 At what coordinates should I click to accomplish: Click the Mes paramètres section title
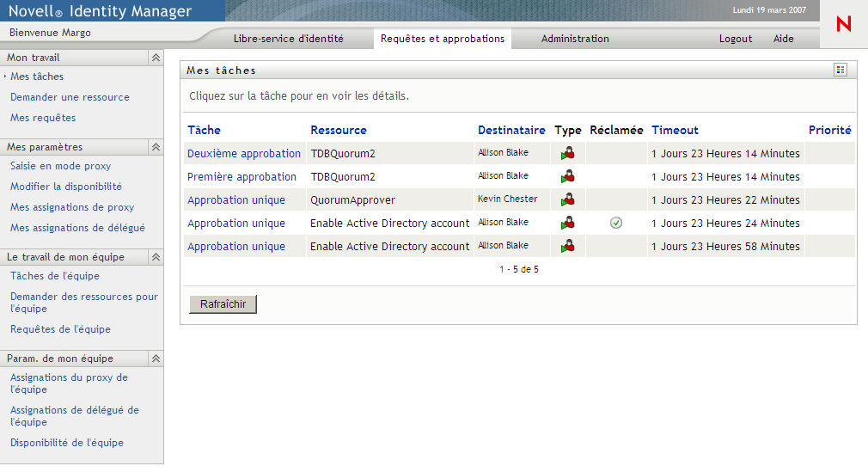[45, 147]
